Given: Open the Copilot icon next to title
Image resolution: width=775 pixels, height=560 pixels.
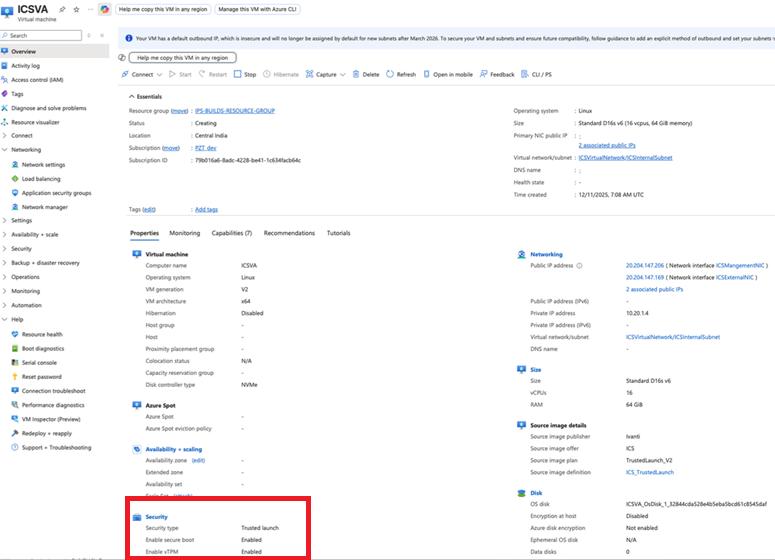Looking at the screenshot, I should click(x=104, y=9).
